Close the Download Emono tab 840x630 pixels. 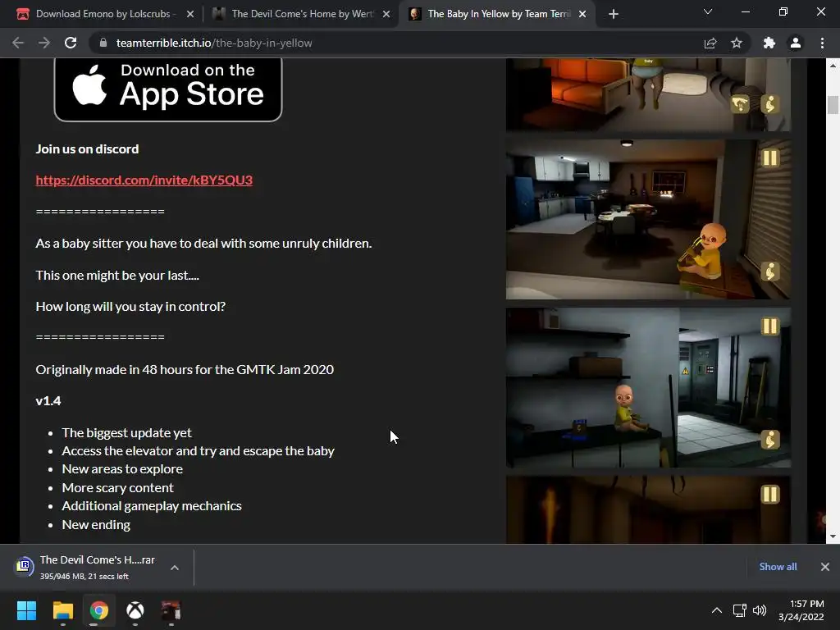pyautogui.click(x=190, y=14)
